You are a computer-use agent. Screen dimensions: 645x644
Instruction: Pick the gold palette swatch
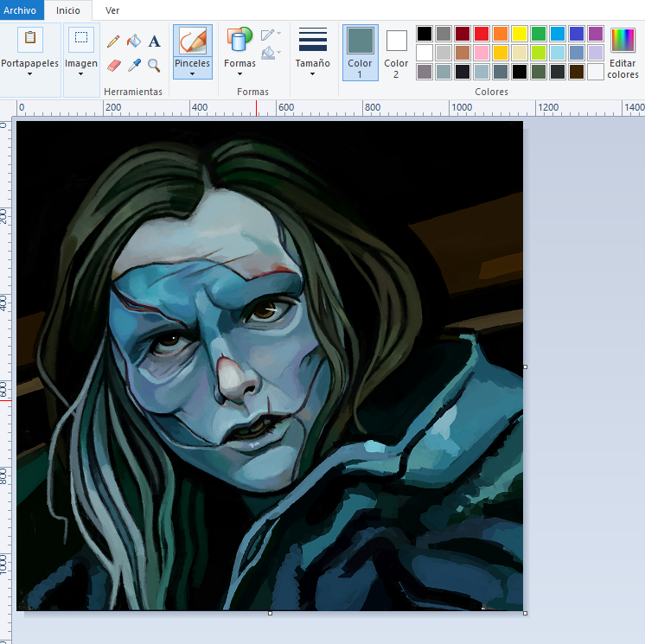pos(501,53)
